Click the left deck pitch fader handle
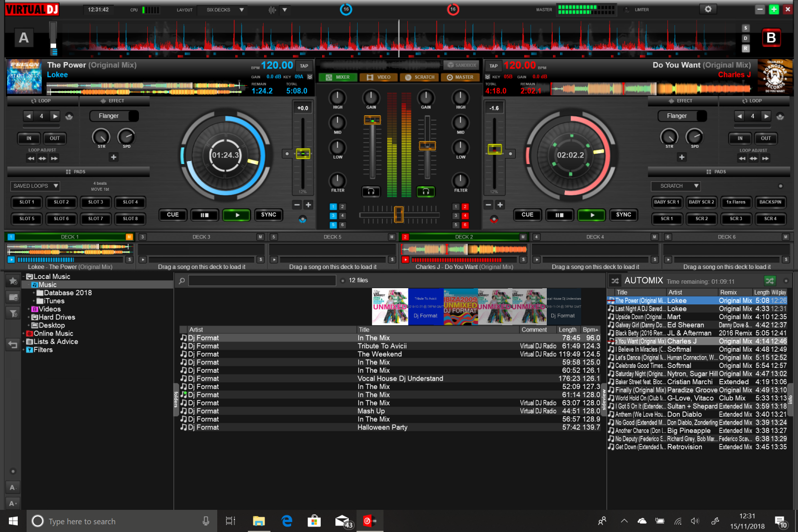 302,154
